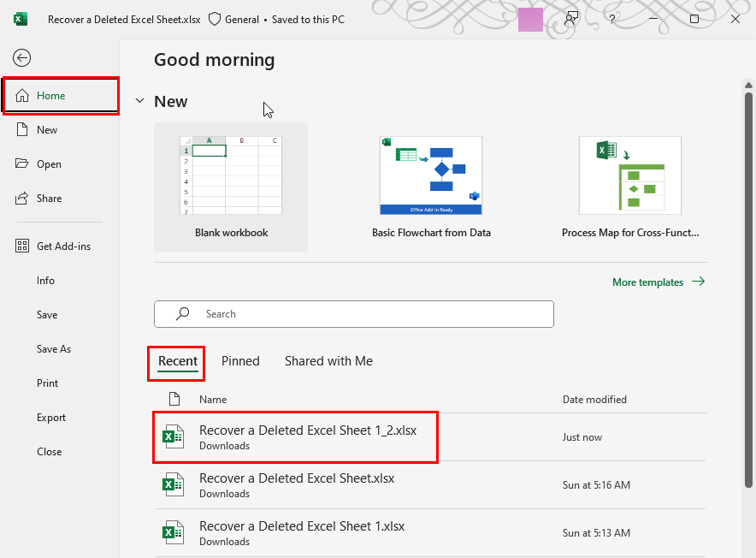Open Basic Flowchart from Data template
Viewport: 756px width, 558px height.
tap(431, 187)
